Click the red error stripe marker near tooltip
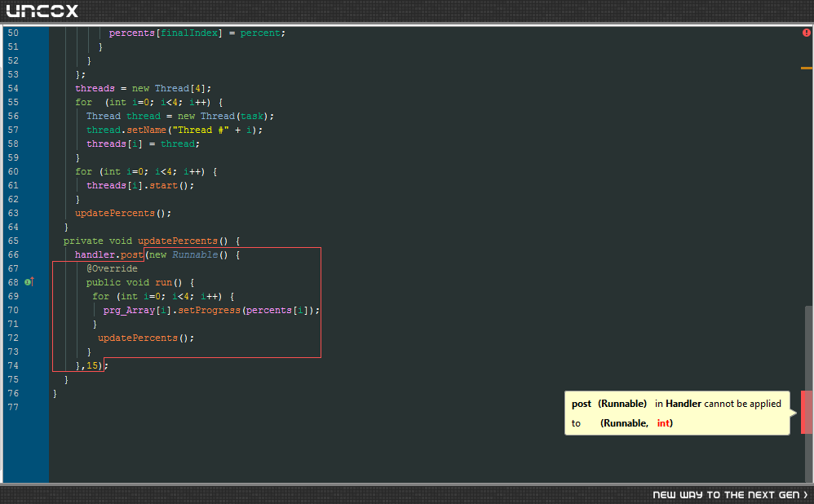The width and height of the screenshot is (814, 504). pyautogui.click(x=807, y=412)
